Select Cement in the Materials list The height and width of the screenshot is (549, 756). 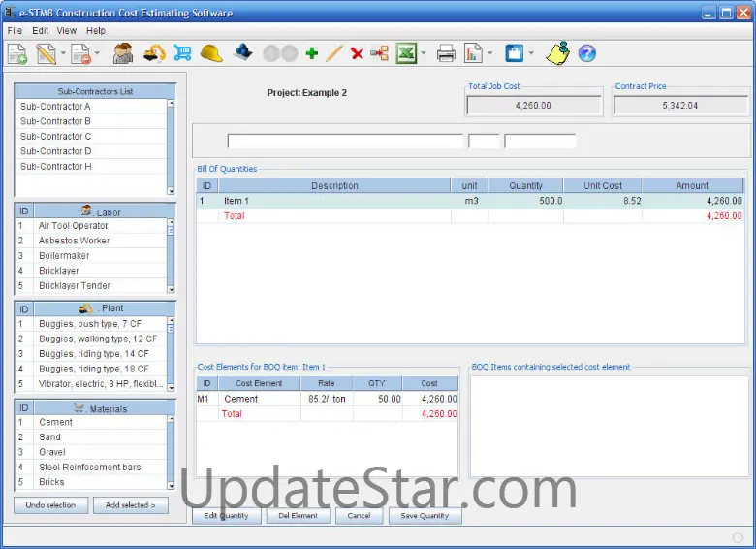(91, 422)
